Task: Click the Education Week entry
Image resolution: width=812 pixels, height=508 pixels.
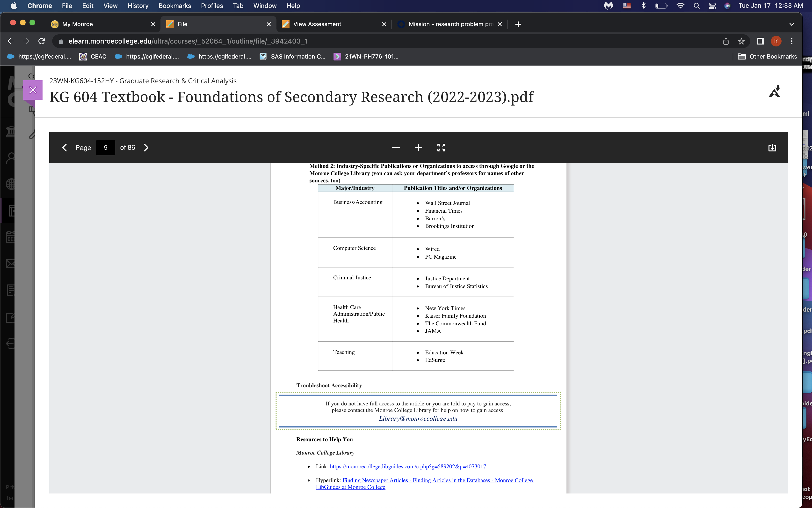Action: (x=444, y=352)
